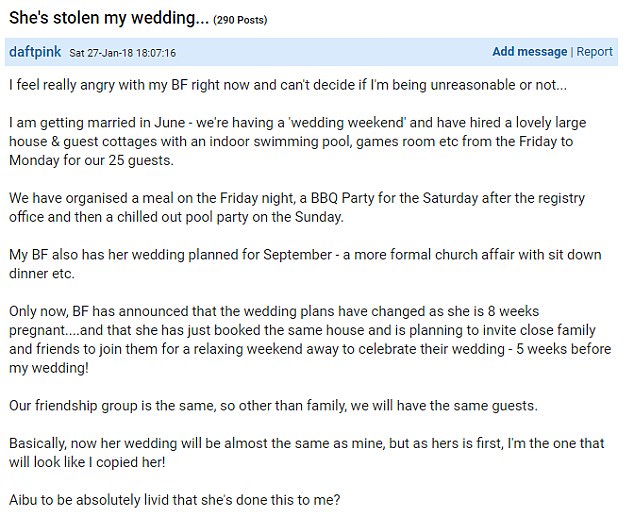Click the opening line 'I feel really angry'

click(x=288, y=85)
